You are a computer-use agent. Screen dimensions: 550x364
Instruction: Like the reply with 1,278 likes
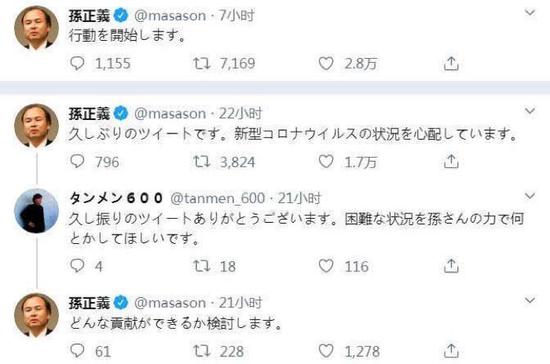coord(326,351)
